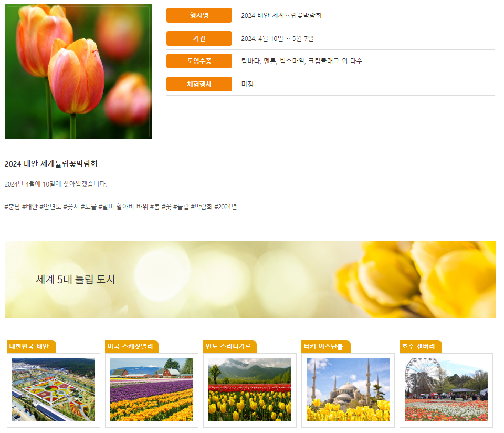Select species text 람바다, 멘톤, 빅스마일
Screen dimensions: 504x433
pyautogui.click(x=273, y=61)
